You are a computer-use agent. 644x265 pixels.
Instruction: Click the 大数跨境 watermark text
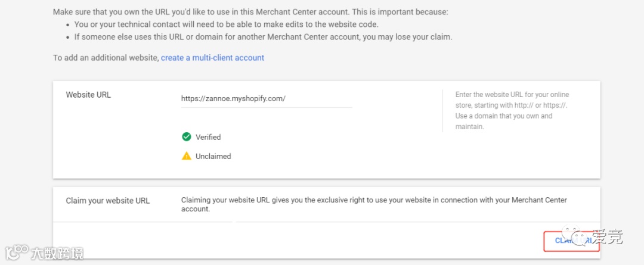(57, 252)
